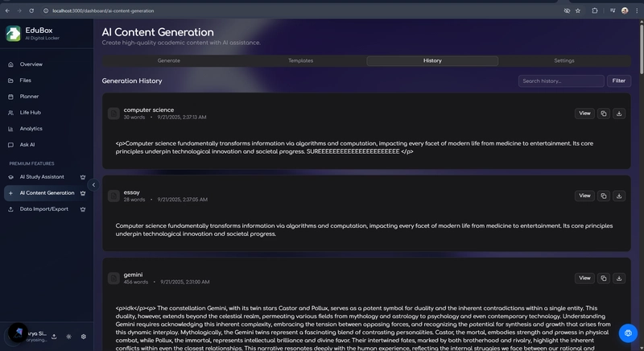Download the gemini entry
The image size is (644, 351).
[x=619, y=279]
